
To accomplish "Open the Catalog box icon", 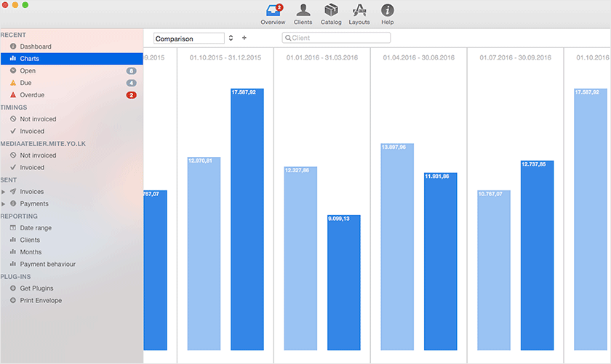I will 331,10.
